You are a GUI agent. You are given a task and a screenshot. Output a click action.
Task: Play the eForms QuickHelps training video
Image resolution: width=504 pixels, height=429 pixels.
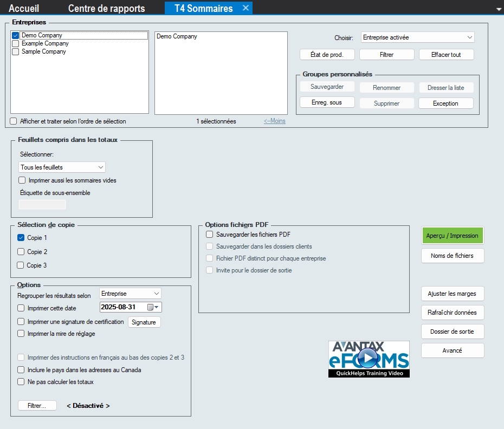[x=369, y=359]
